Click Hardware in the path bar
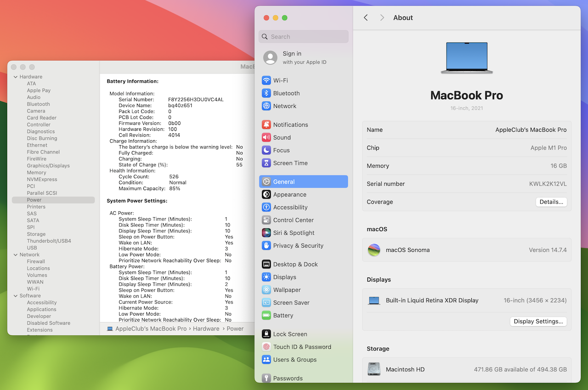The height and width of the screenshot is (390, 588). [206, 328]
